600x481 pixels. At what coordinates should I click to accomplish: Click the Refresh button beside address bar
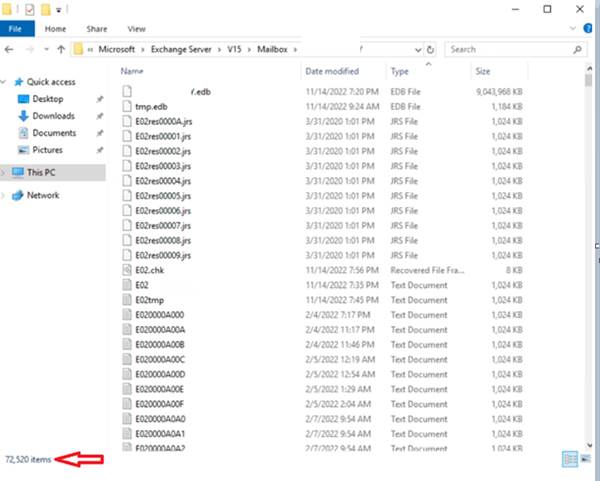pos(429,48)
